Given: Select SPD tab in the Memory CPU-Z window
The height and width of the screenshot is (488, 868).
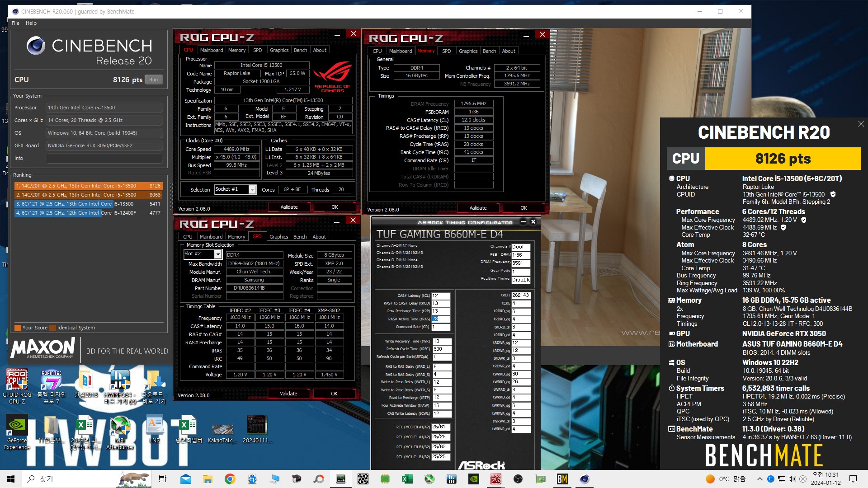Looking at the screenshot, I should 446,51.
